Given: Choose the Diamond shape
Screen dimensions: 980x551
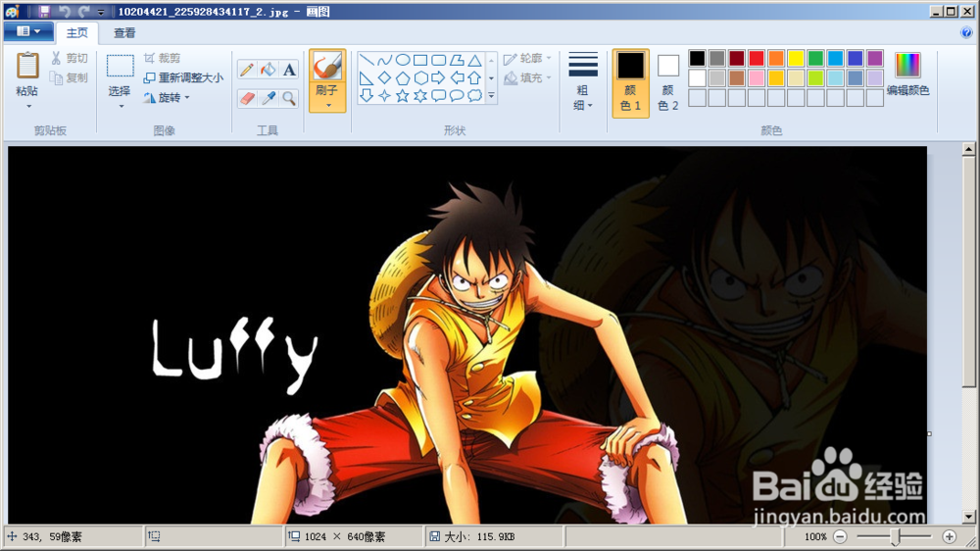Looking at the screenshot, I should coord(384,77).
